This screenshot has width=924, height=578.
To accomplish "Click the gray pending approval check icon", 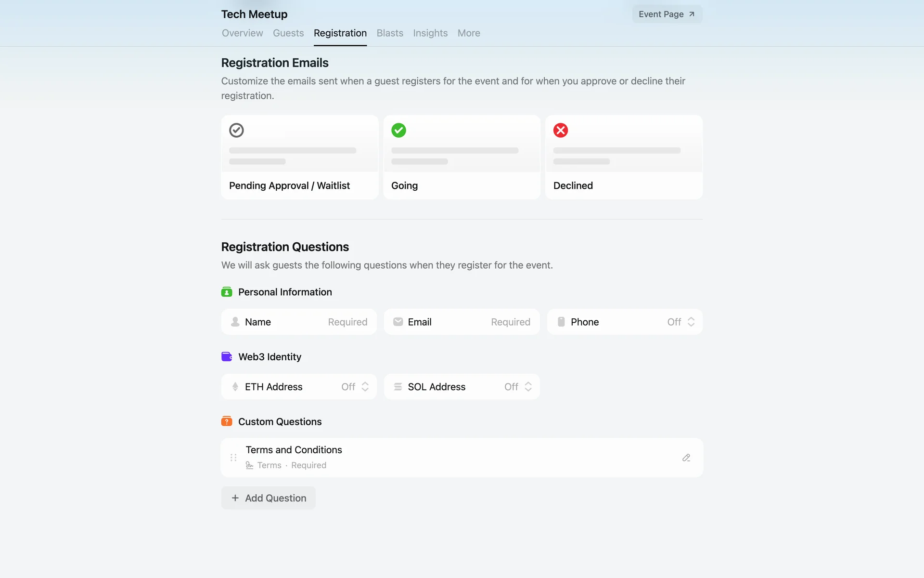I will [236, 130].
